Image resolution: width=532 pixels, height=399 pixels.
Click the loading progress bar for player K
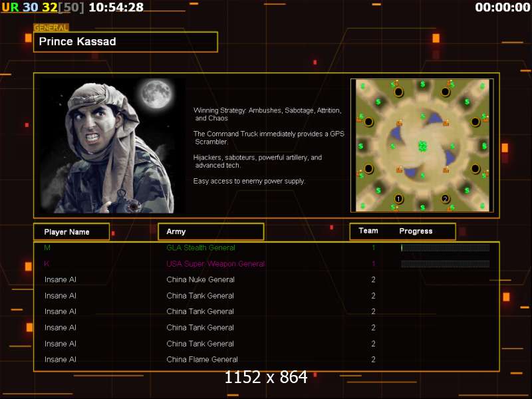click(x=445, y=264)
